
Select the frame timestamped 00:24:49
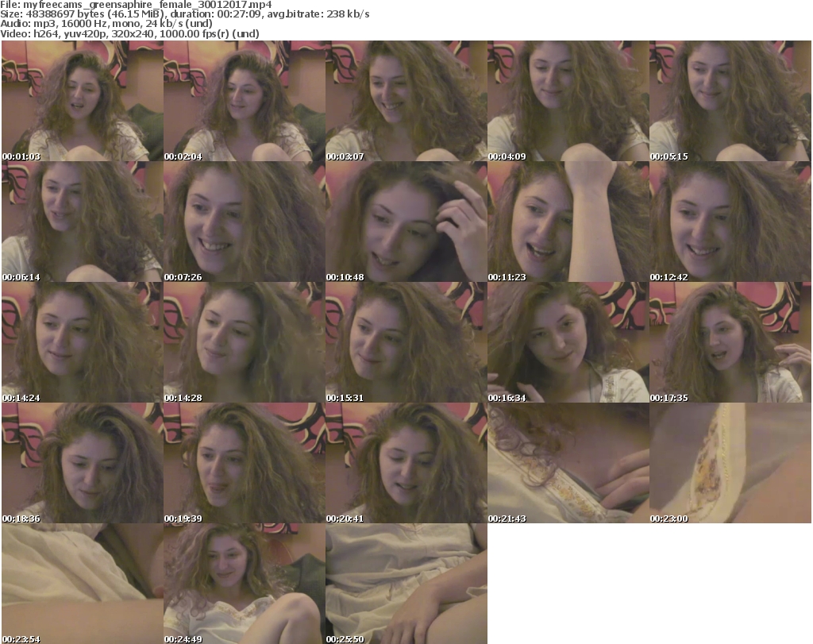[x=245, y=584]
